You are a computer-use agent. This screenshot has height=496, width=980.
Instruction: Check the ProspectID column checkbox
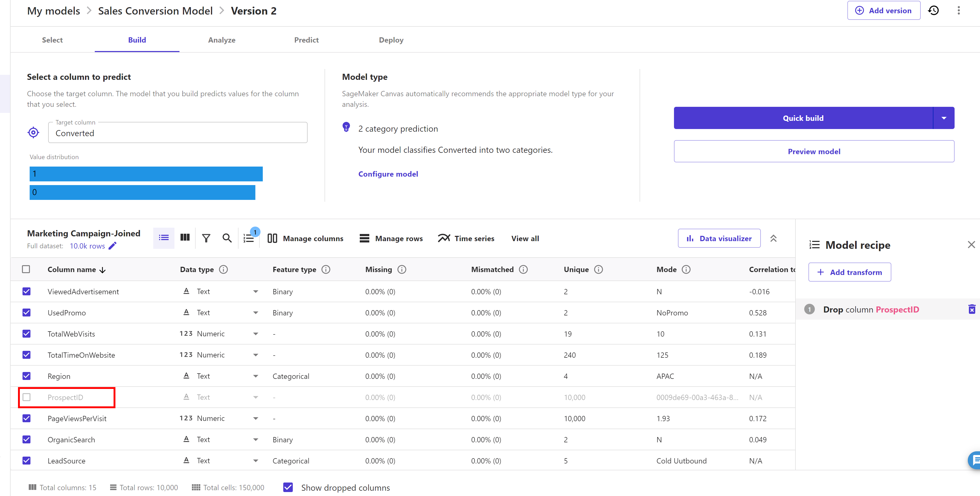(x=26, y=397)
